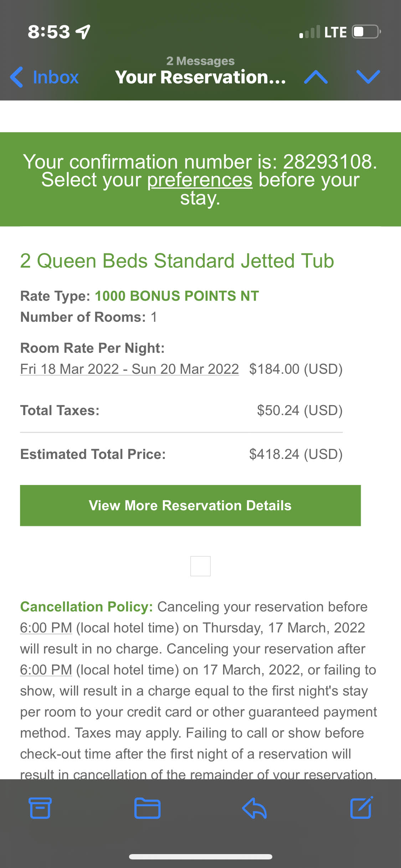Tap the LTE signal indicator

[323, 32]
